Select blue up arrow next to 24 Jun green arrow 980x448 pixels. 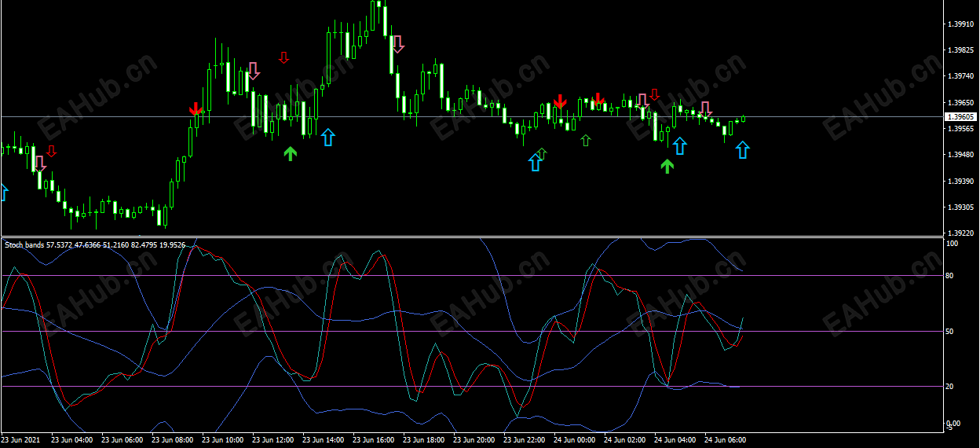(x=680, y=145)
